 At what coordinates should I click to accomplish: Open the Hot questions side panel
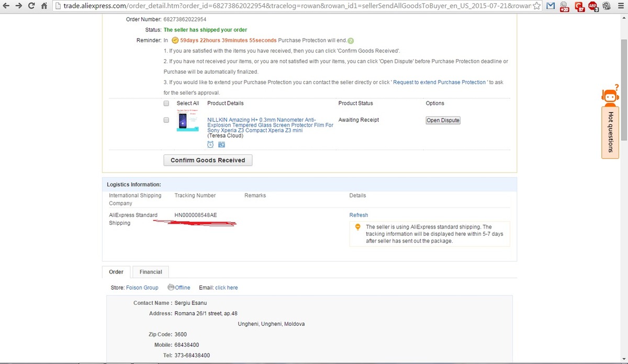tap(610, 132)
